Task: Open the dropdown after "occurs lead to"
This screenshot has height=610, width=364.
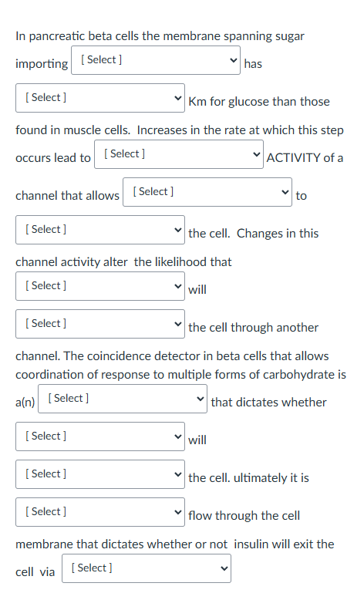Action: coord(178,154)
